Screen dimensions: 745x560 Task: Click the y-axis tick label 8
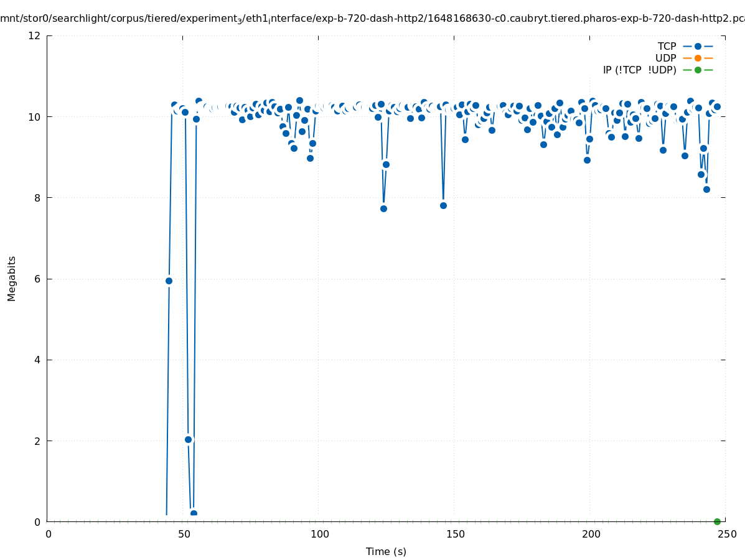[x=37, y=198]
